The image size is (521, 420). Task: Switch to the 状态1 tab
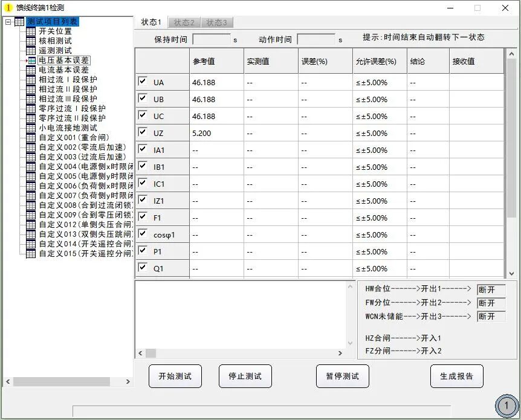151,22
